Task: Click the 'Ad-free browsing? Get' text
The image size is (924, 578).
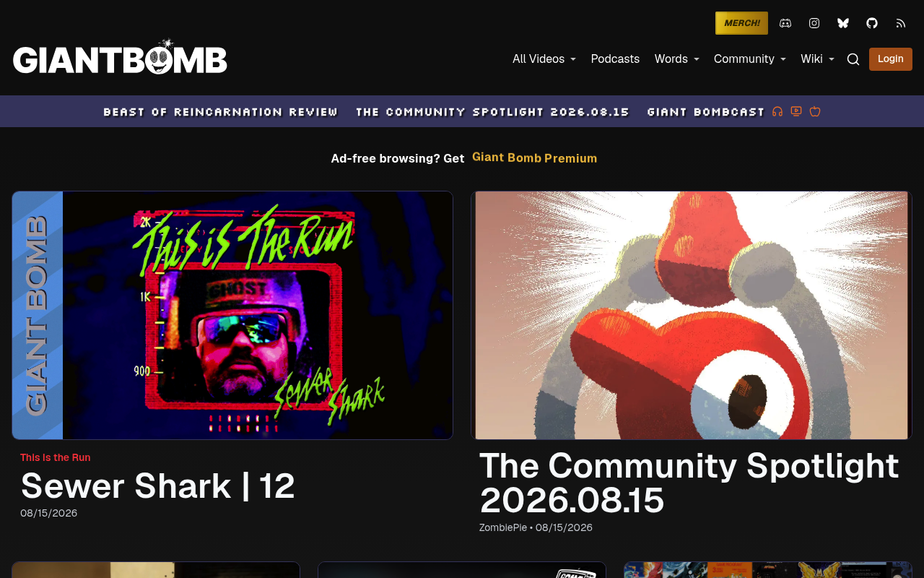Action: [398, 158]
